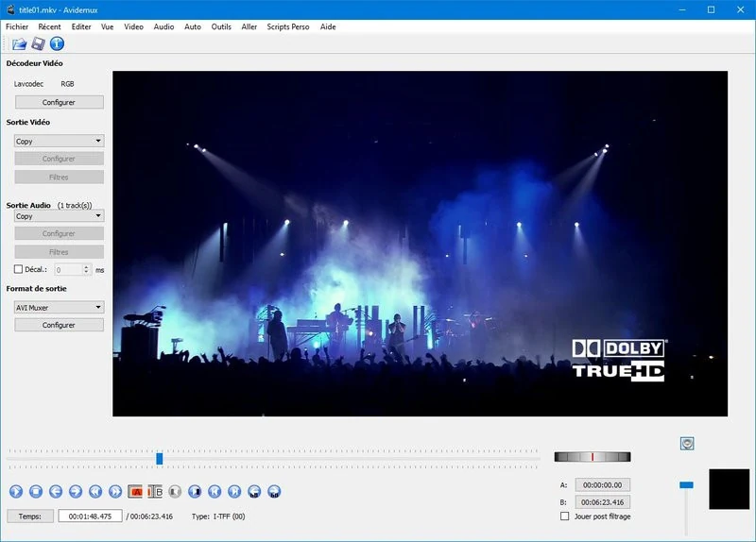Screen dimensions: 756x542
Task: Open the Audio menu
Action: point(163,26)
